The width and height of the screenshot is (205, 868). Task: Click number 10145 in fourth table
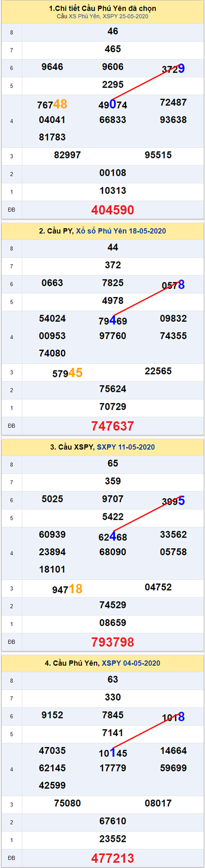pyautogui.click(x=113, y=753)
